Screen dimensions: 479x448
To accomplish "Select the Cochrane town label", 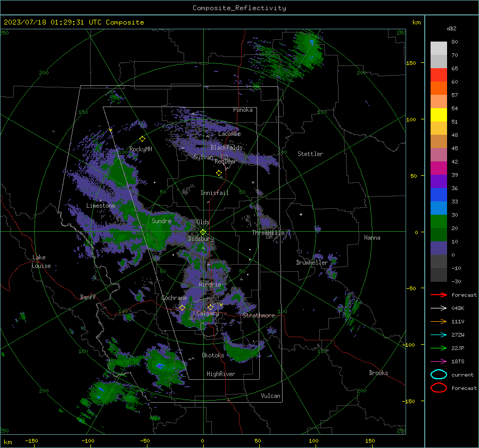I will [174, 298].
